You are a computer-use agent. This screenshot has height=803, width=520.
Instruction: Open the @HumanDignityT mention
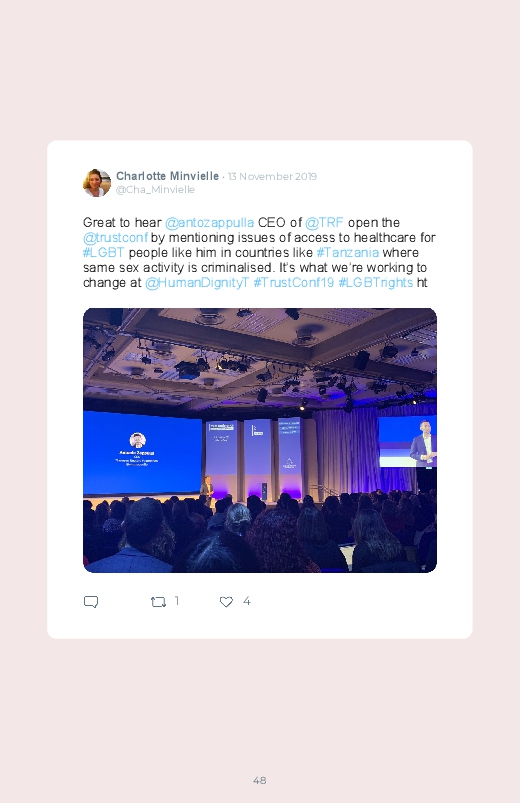click(197, 283)
